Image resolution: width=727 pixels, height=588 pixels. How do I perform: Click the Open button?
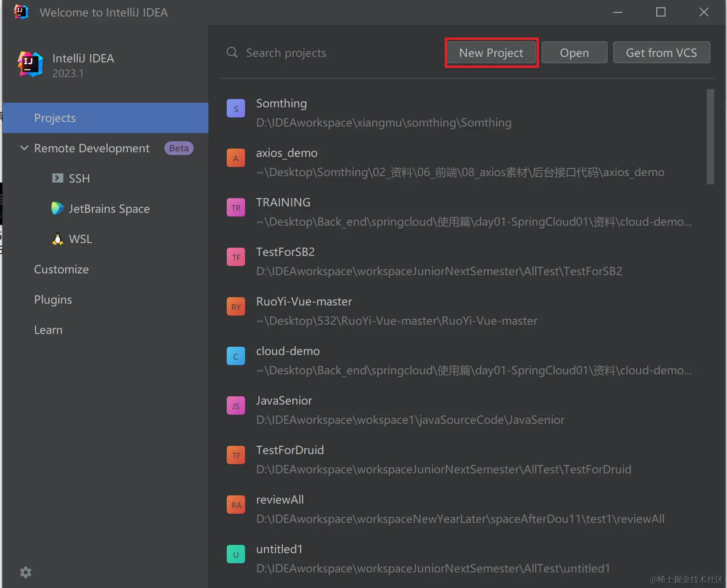pyautogui.click(x=574, y=53)
